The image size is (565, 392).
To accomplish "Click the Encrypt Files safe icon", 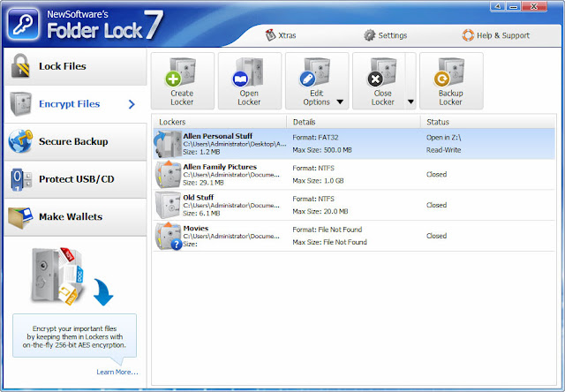I will point(20,104).
